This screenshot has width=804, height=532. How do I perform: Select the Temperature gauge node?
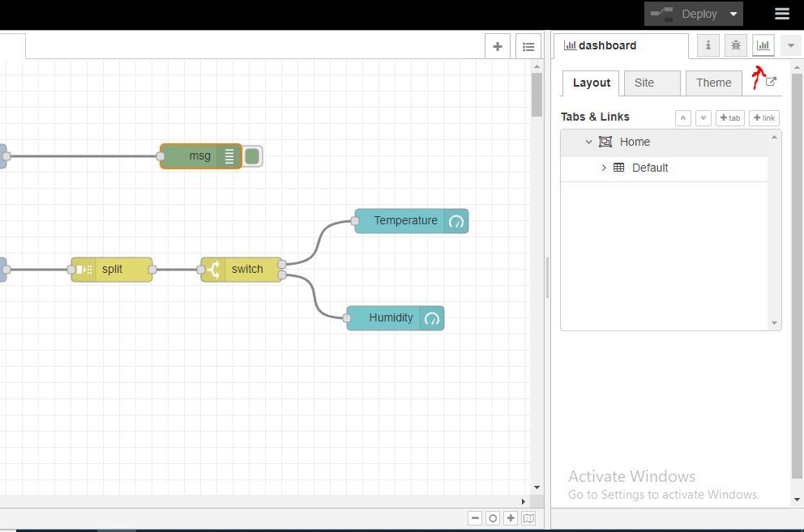(x=411, y=221)
